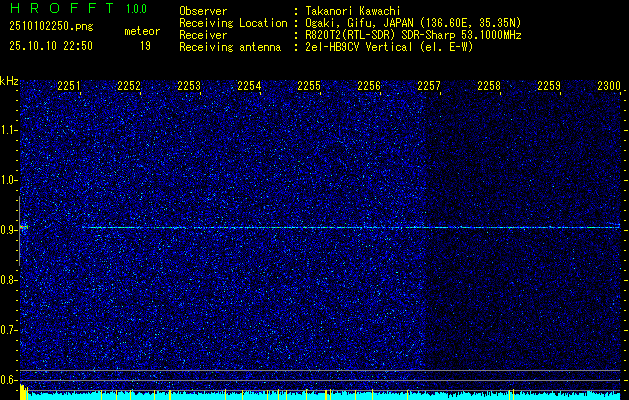Click time axis marker 2257
The image size is (629, 400).
(429, 86)
